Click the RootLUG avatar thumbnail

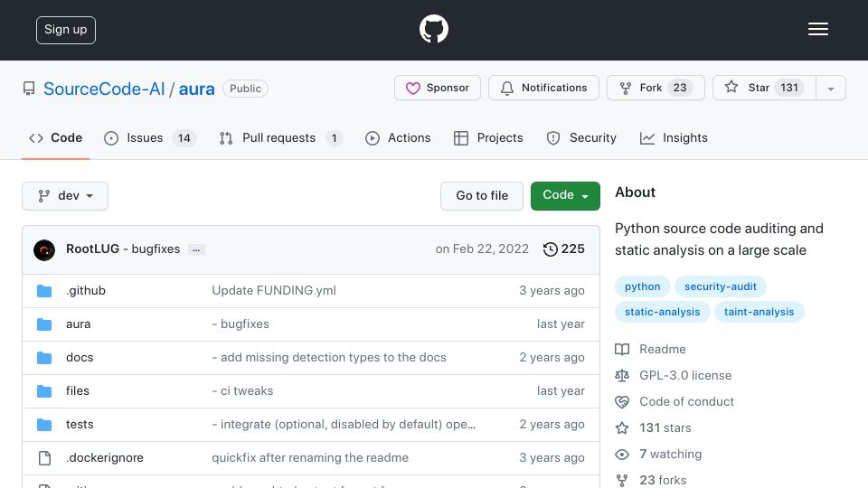(x=44, y=249)
